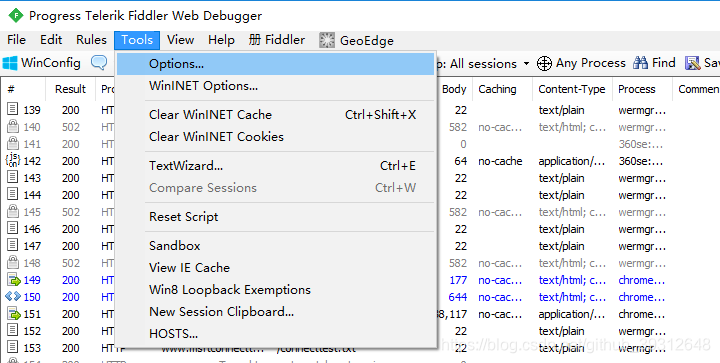720x363 pixels.
Task: Open HOSTS... menu entry
Action: [x=276, y=334]
